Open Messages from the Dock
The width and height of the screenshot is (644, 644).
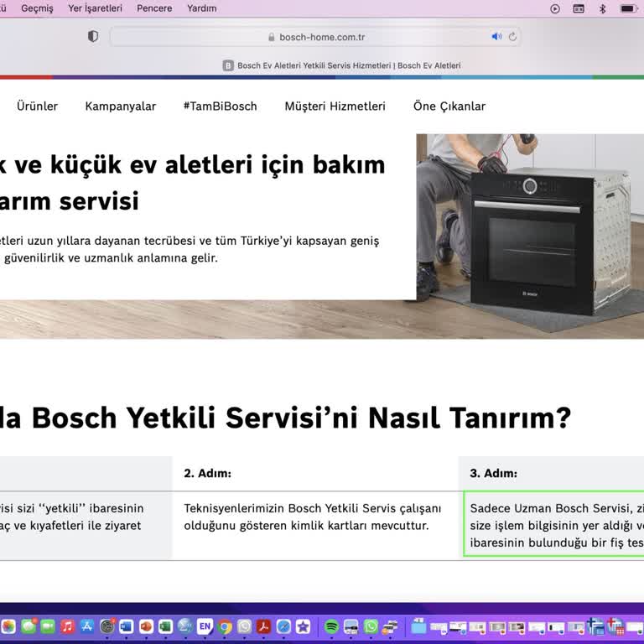(x=29, y=626)
